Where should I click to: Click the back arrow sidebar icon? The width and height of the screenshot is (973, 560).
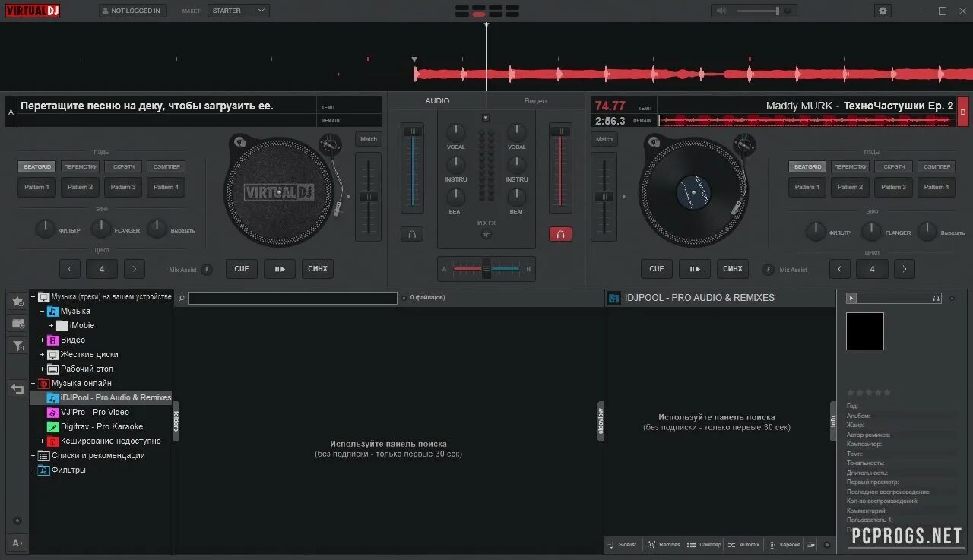click(17, 389)
